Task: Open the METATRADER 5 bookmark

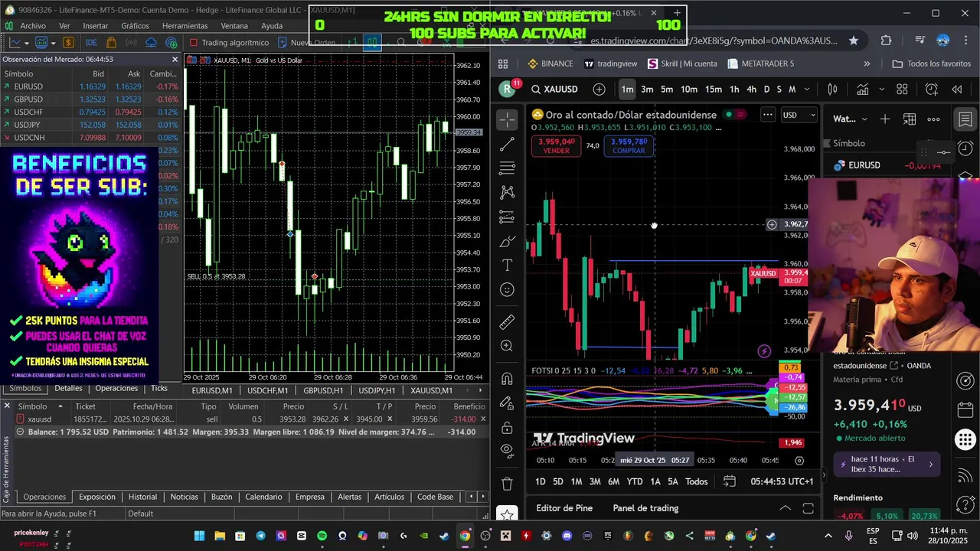Action: click(x=760, y=64)
